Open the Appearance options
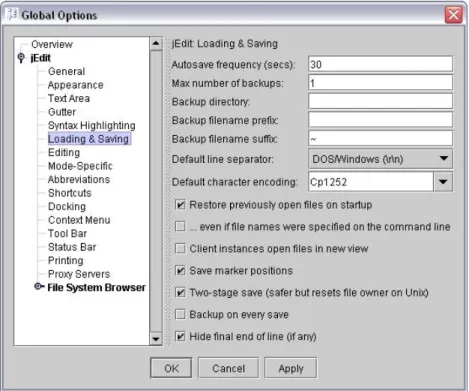This screenshot has height=391, width=469. click(x=75, y=85)
